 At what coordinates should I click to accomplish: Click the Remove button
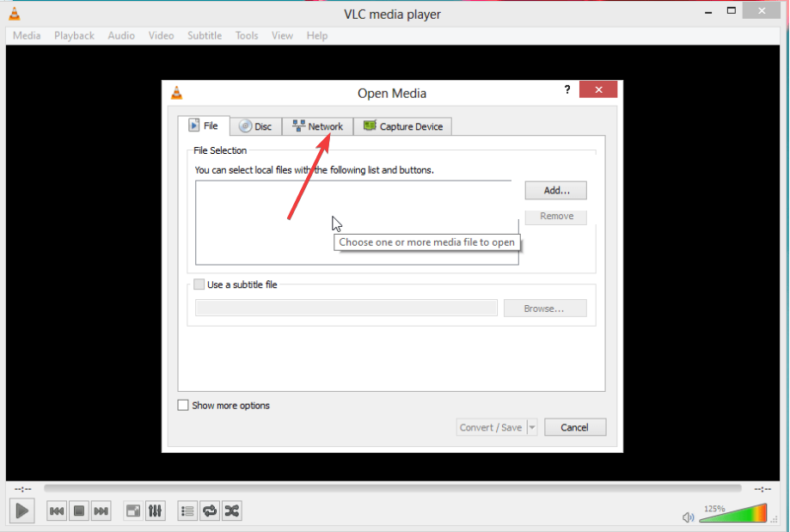(x=555, y=217)
